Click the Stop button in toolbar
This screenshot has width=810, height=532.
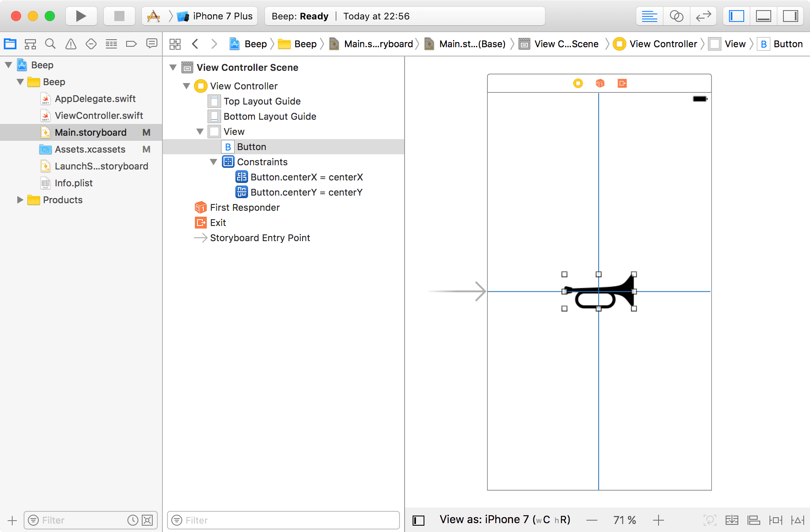click(x=119, y=16)
